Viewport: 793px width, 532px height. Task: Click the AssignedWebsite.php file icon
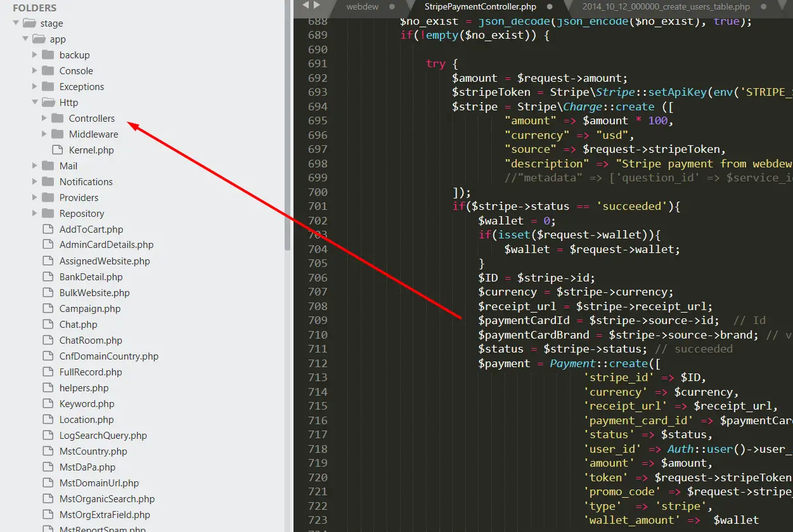pos(48,261)
